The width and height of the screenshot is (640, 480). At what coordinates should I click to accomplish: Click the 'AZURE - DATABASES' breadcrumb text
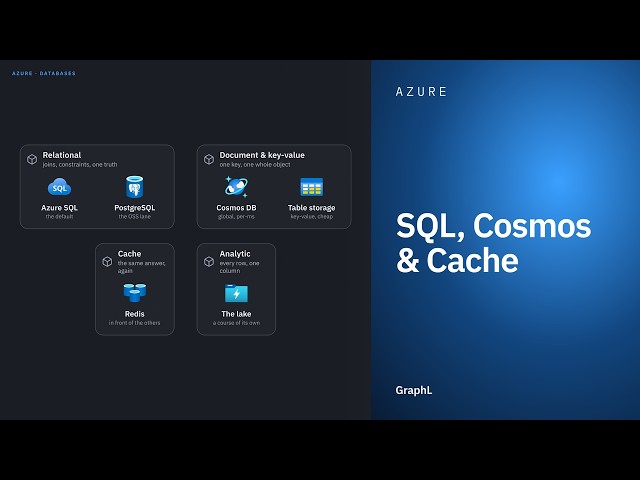(x=44, y=73)
